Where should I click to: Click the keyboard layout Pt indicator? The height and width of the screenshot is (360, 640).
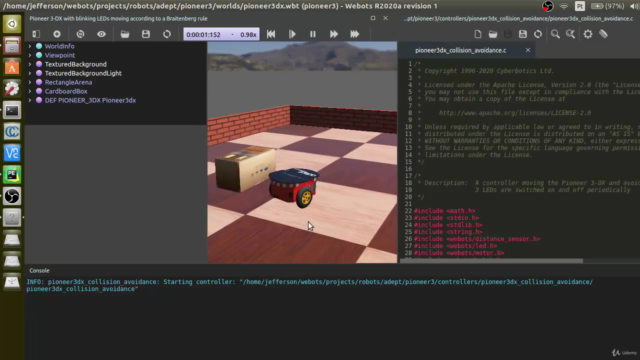pyautogui.click(x=580, y=6)
